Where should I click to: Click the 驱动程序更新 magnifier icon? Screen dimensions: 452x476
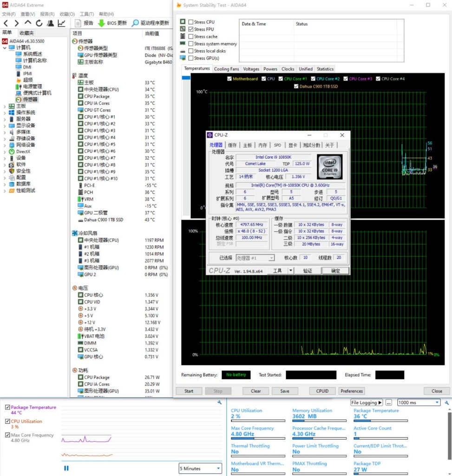[136, 23]
